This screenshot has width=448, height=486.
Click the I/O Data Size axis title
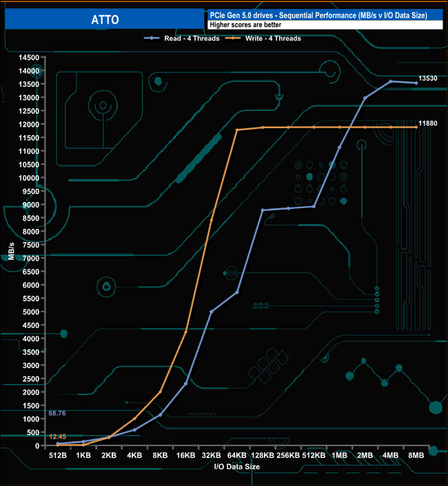(x=236, y=467)
